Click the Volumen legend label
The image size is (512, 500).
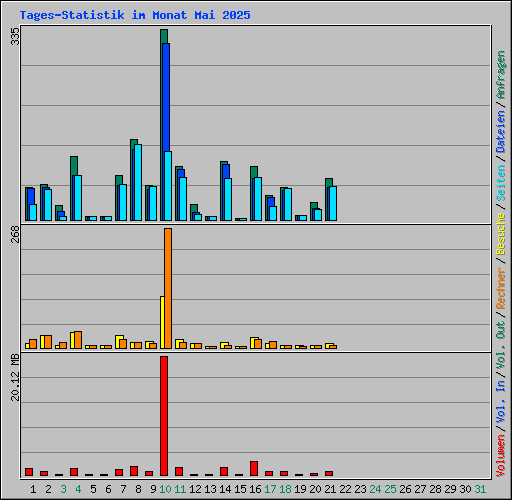[x=501, y=456]
